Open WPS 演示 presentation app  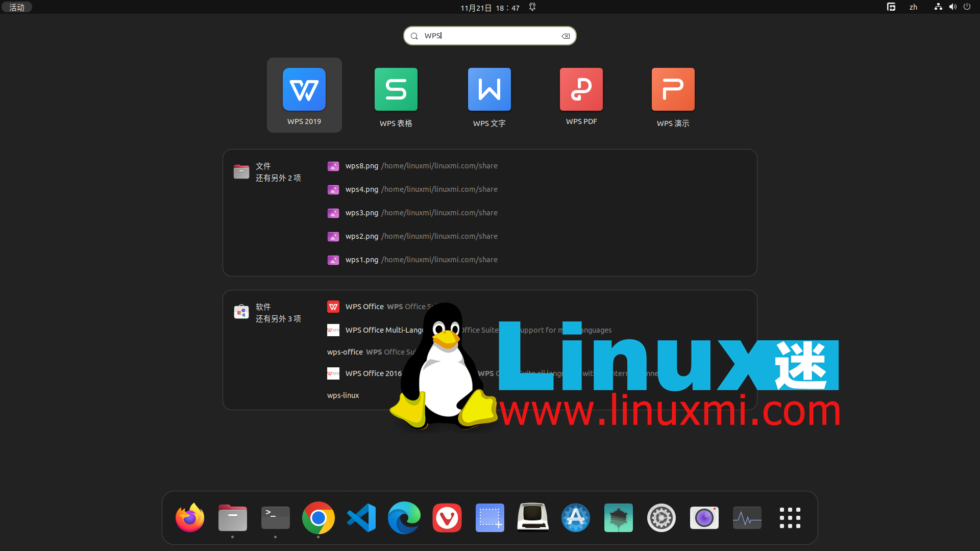click(673, 95)
